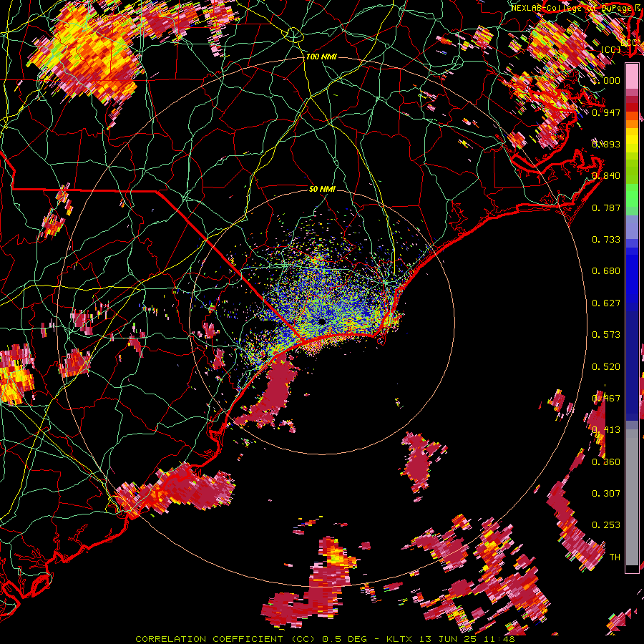
Task: Click the gray segment of the color bar
Action: tap(632, 497)
